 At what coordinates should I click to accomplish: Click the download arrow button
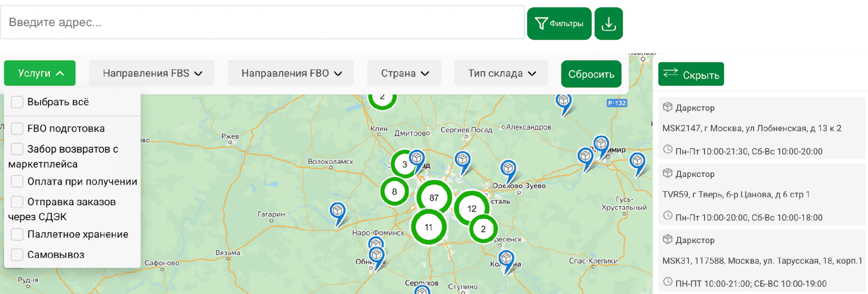[x=609, y=23]
